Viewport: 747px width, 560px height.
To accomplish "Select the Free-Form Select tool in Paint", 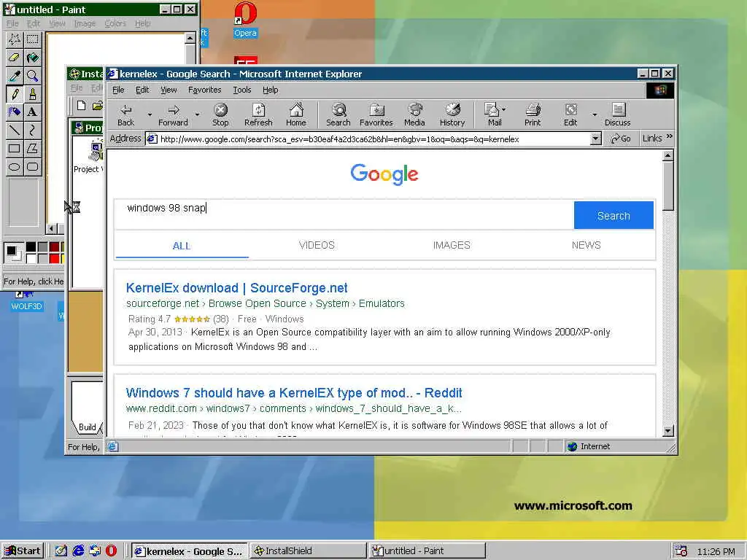I will point(15,39).
